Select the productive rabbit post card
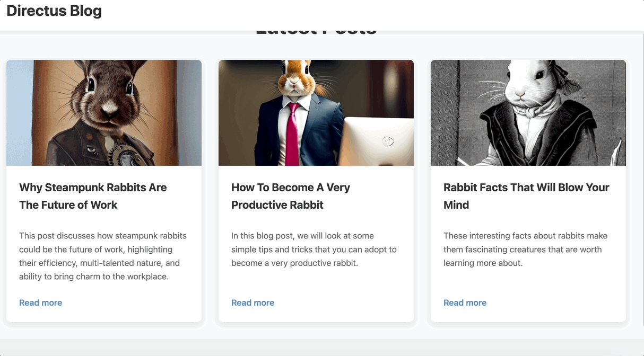Viewport: 644px width, 356px height. click(316, 192)
